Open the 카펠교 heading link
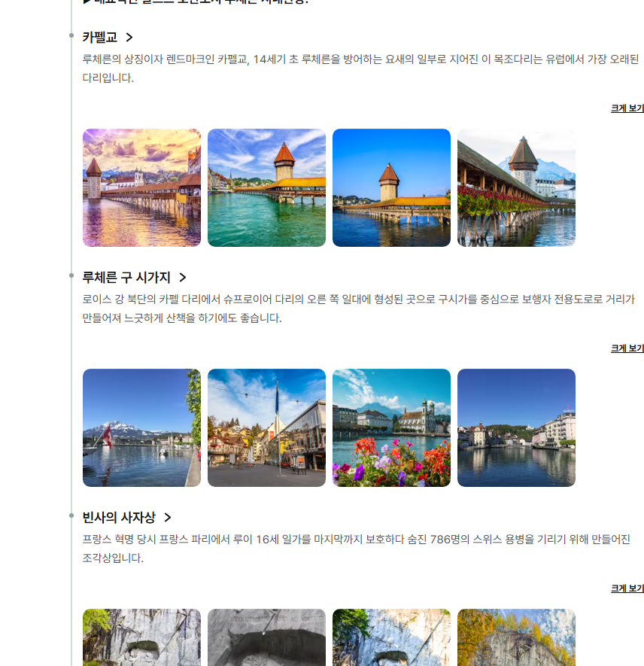Screen dimensions: 644x666 click(x=99, y=38)
